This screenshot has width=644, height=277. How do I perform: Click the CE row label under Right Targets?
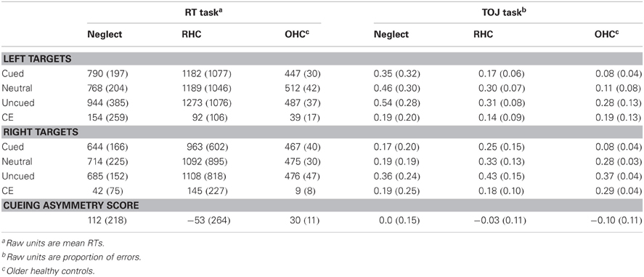pos(8,190)
